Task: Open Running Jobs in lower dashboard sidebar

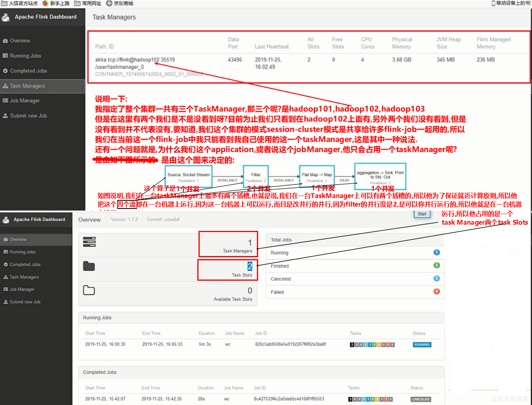Action: pyautogui.click(x=22, y=252)
